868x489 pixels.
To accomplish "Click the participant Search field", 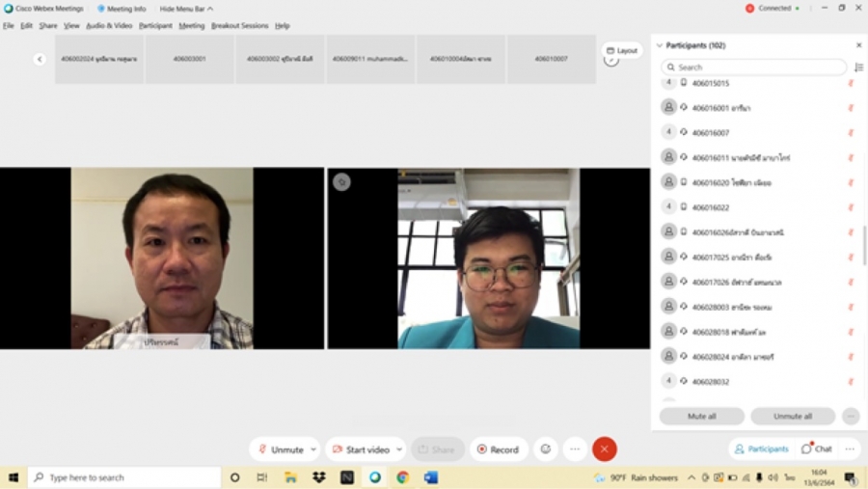I will [x=754, y=68].
